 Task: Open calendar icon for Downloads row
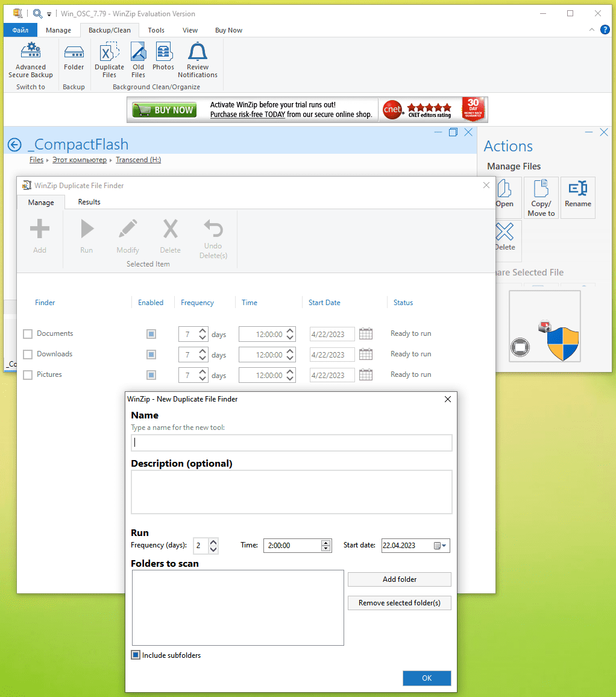tap(366, 355)
